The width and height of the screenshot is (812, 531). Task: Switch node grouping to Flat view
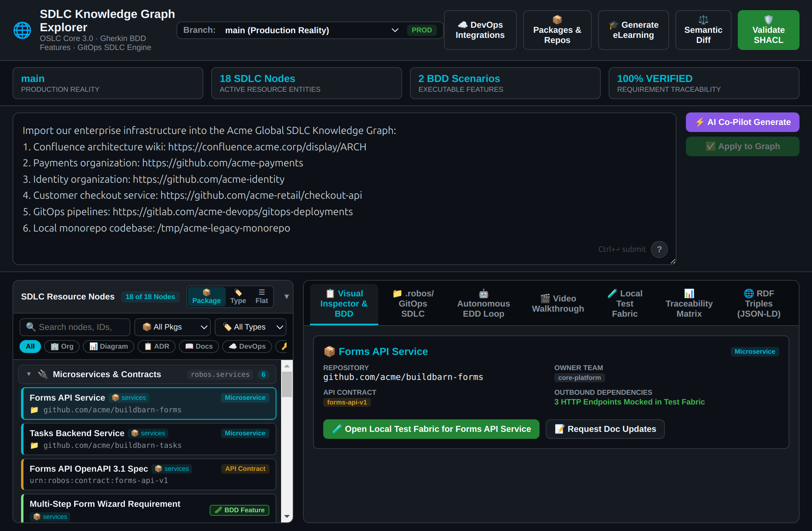tap(262, 297)
